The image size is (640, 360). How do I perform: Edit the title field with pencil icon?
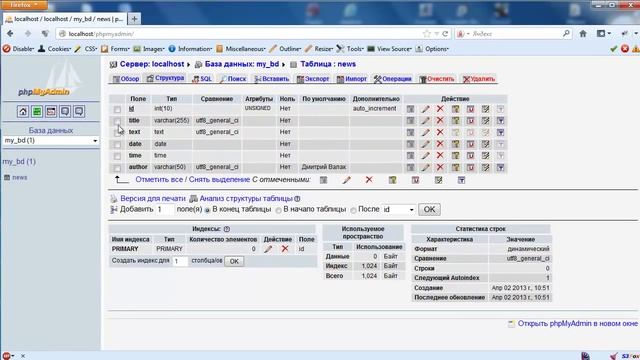pyautogui.click(x=425, y=121)
